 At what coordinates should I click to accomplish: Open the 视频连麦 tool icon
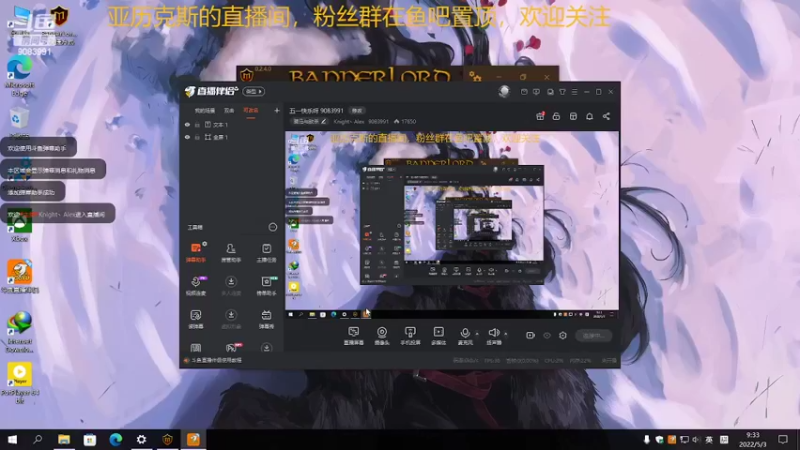(x=195, y=286)
